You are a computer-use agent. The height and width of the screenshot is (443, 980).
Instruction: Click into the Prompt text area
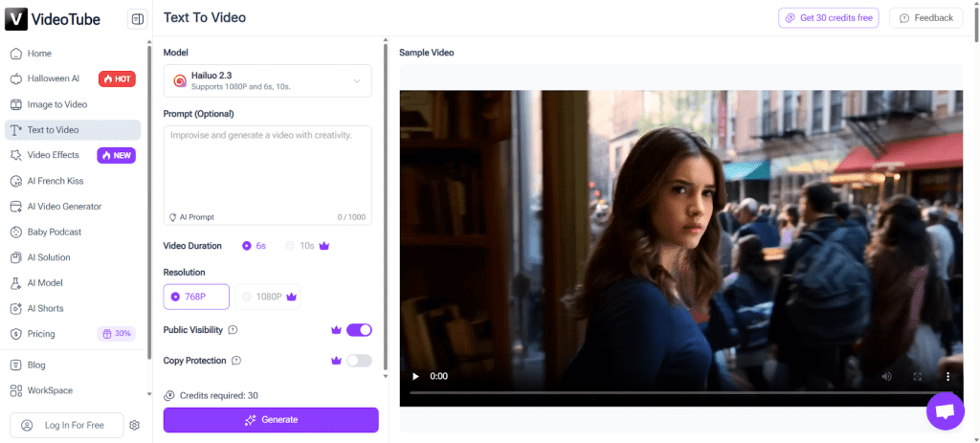coord(267,167)
